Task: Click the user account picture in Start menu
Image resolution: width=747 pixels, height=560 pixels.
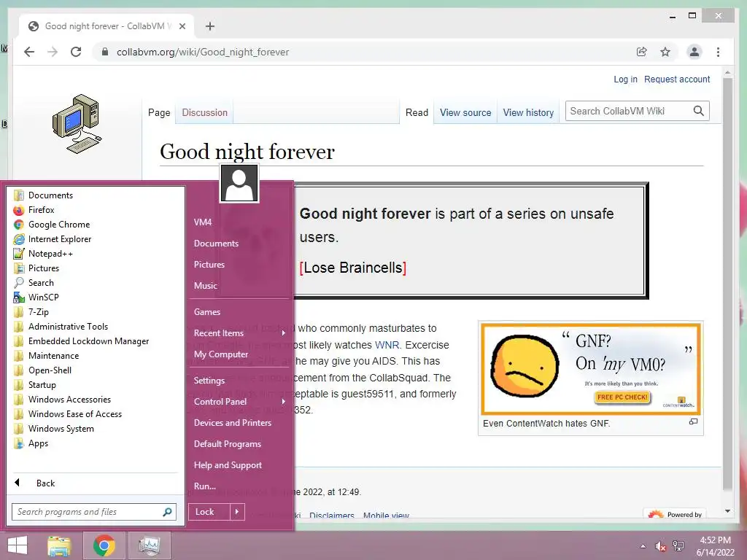Action: tap(239, 183)
